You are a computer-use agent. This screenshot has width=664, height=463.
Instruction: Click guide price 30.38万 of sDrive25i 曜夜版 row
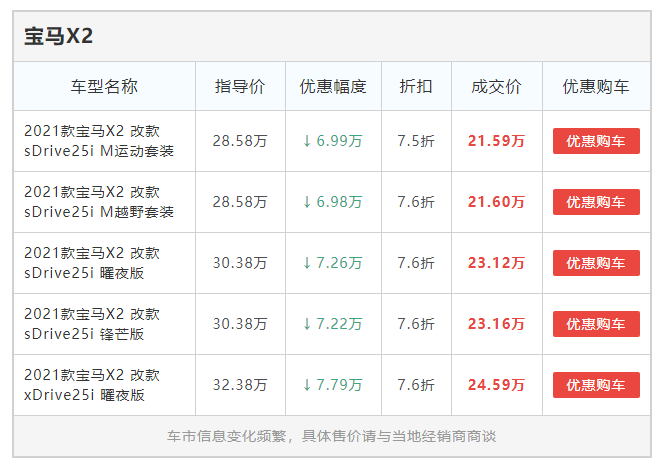[x=240, y=263]
